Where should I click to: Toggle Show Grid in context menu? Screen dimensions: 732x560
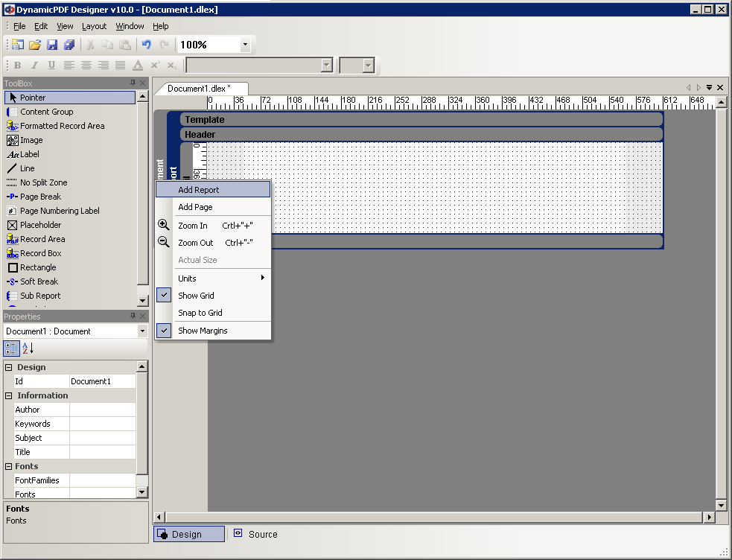pos(213,296)
